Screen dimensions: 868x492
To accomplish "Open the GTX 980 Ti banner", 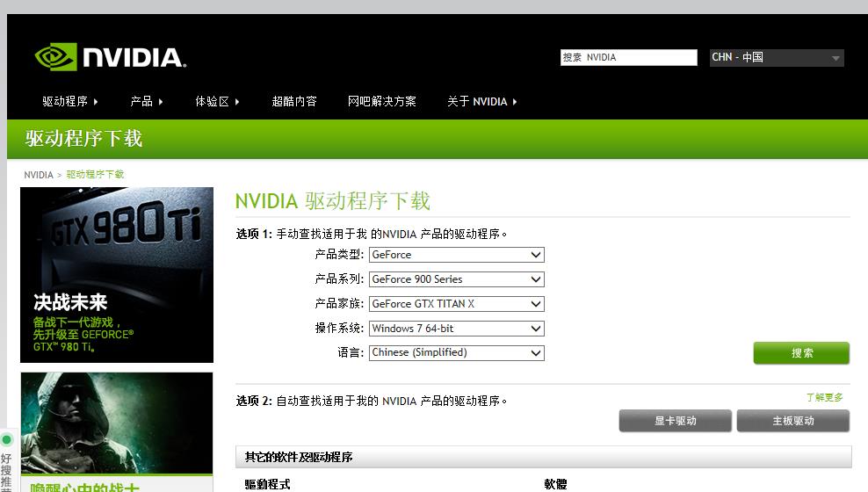I will [117, 275].
